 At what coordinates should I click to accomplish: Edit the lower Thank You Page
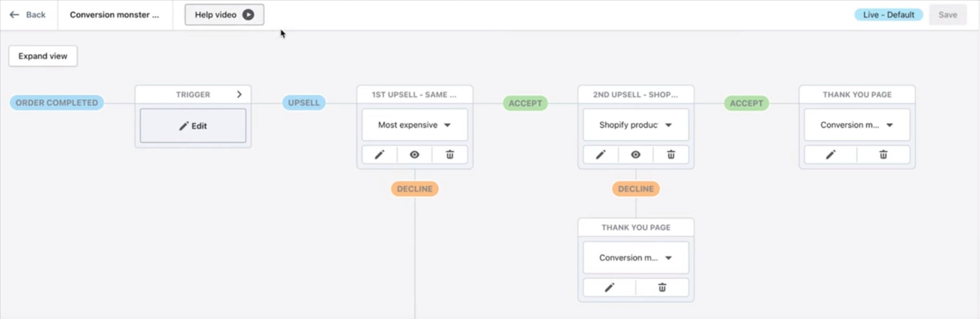coord(610,288)
